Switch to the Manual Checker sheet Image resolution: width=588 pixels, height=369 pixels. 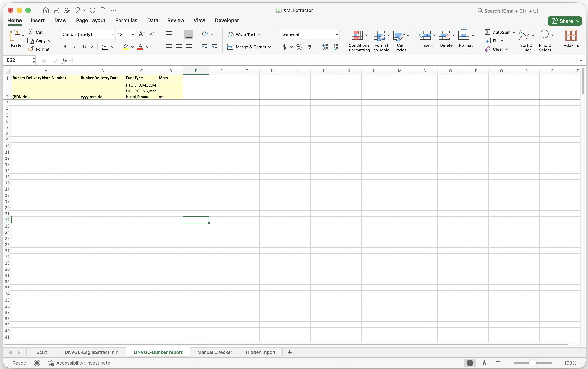[x=215, y=352]
